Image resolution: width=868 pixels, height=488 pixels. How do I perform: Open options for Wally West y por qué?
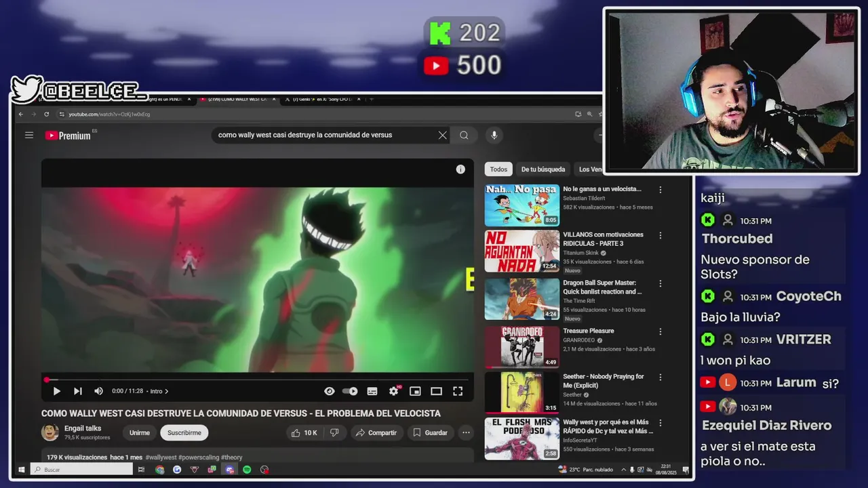(x=660, y=422)
